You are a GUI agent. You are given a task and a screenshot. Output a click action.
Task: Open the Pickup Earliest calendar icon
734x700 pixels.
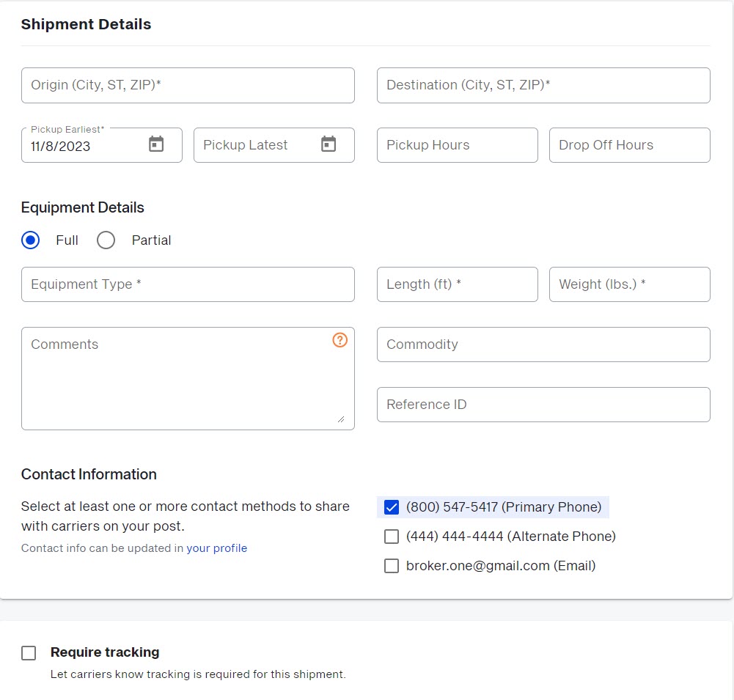point(156,144)
